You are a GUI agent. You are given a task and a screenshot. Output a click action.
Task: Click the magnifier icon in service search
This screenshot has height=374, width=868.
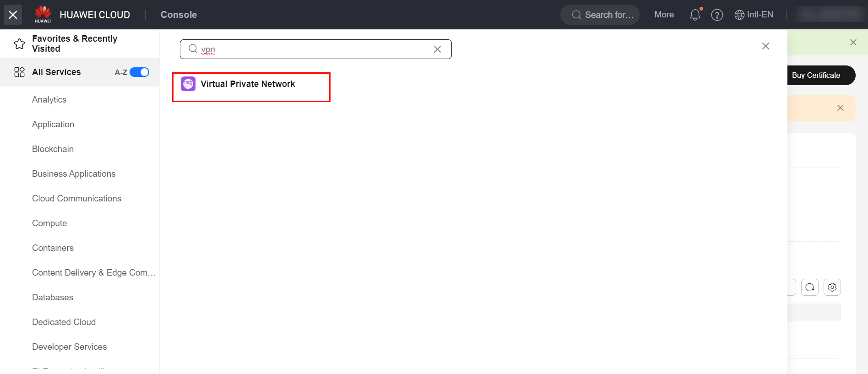pyautogui.click(x=193, y=49)
